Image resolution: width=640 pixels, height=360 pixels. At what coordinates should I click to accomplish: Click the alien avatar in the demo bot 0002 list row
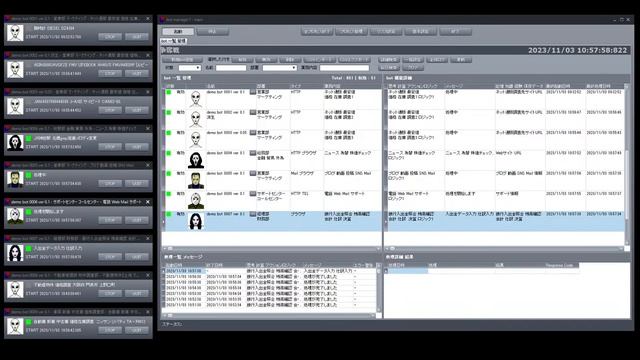[x=196, y=119]
